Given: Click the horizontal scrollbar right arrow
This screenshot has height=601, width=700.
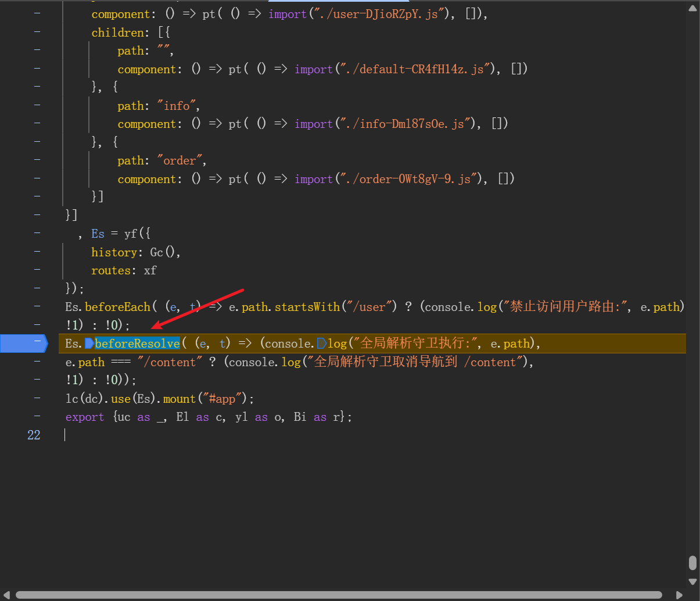Looking at the screenshot, I should click(679, 595).
